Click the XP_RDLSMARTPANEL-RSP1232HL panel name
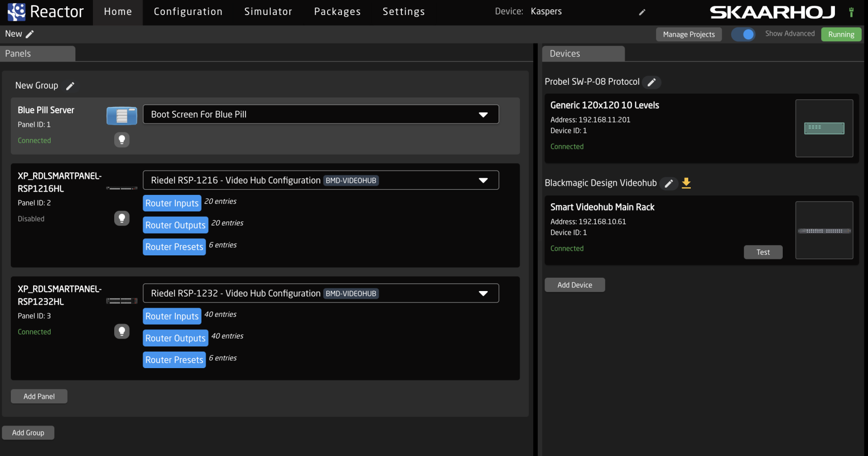 (60, 295)
